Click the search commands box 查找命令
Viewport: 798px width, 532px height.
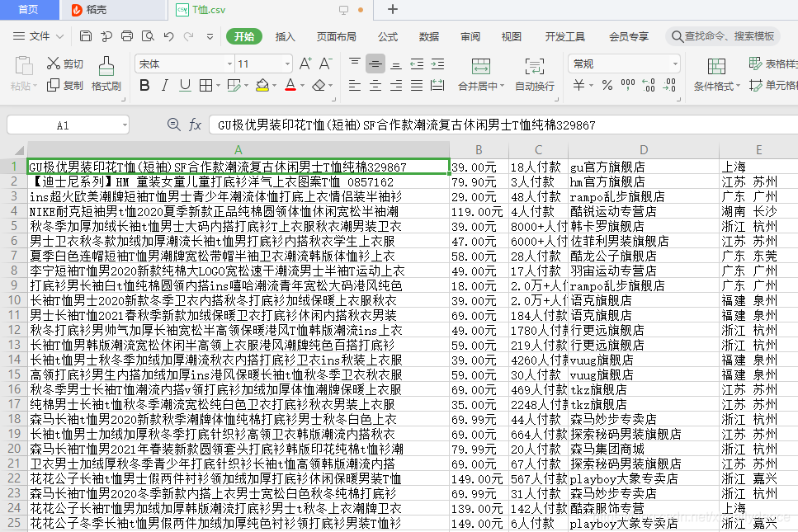coord(723,36)
